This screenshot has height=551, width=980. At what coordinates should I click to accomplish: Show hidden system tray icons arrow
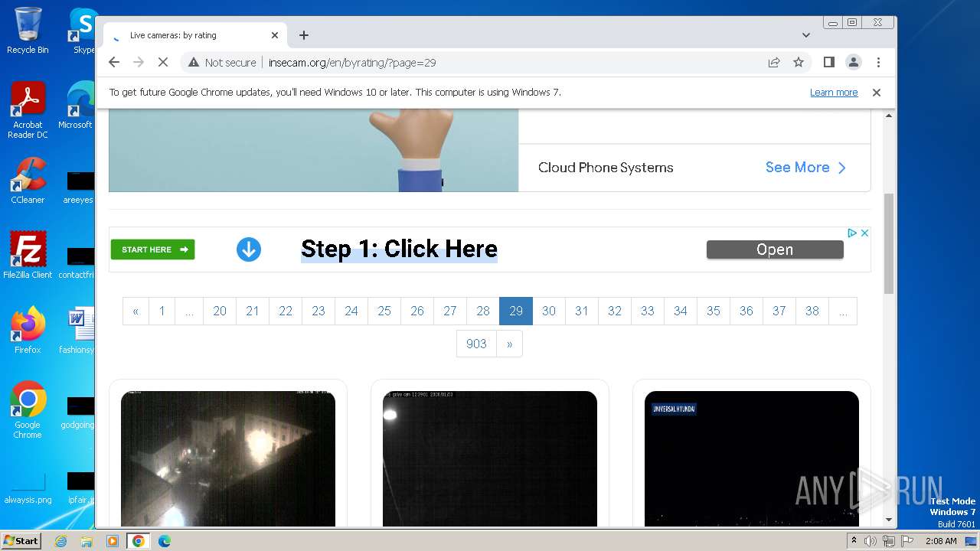click(854, 541)
